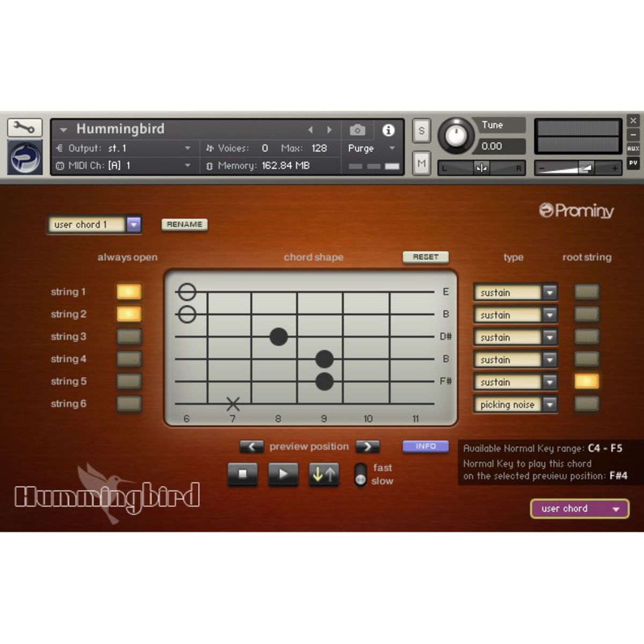Viewport: 644px width, 644px height.
Task: Toggle always open for string 4
Action: 129,358
